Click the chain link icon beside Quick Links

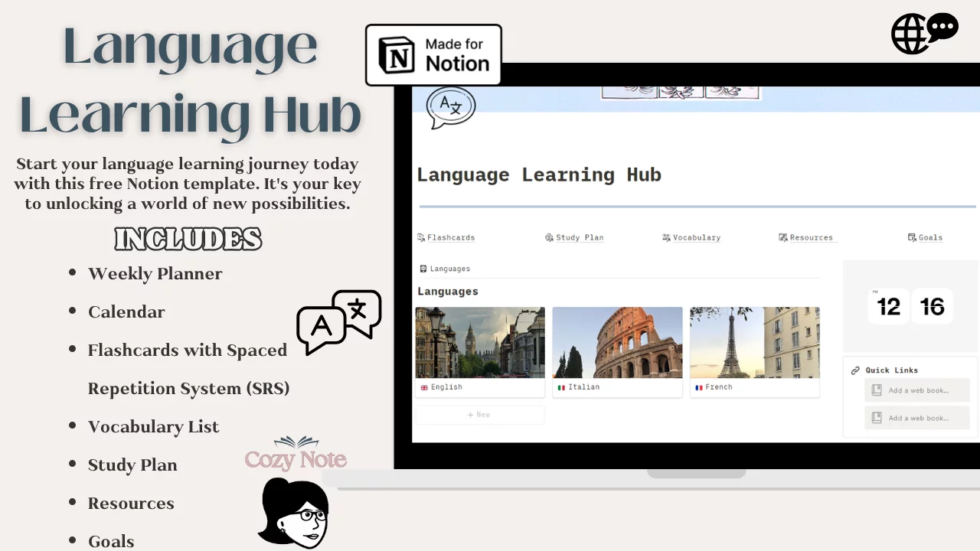(x=855, y=370)
